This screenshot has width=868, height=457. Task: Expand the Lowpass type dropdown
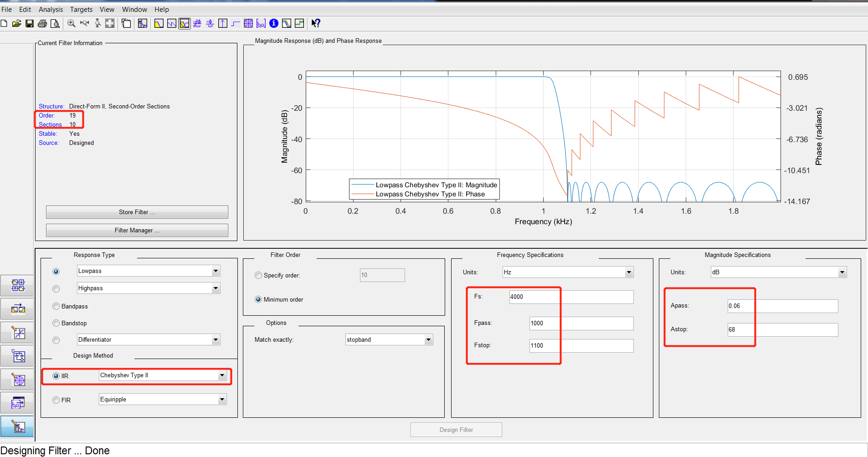[x=216, y=271]
